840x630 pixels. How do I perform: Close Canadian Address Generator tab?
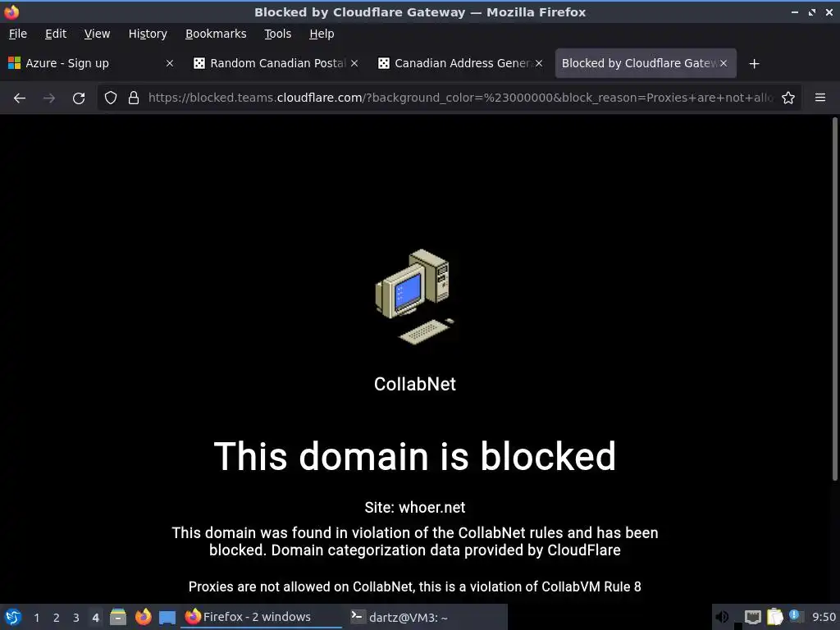click(x=539, y=63)
